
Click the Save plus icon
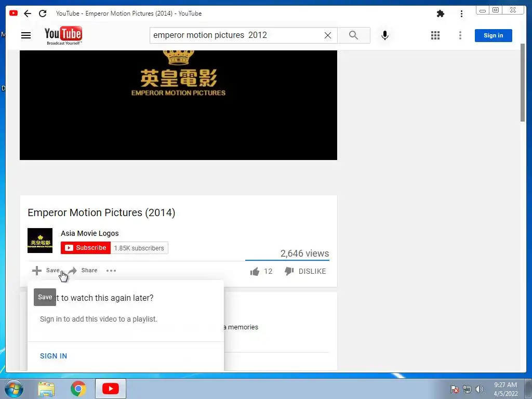click(x=37, y=270)
